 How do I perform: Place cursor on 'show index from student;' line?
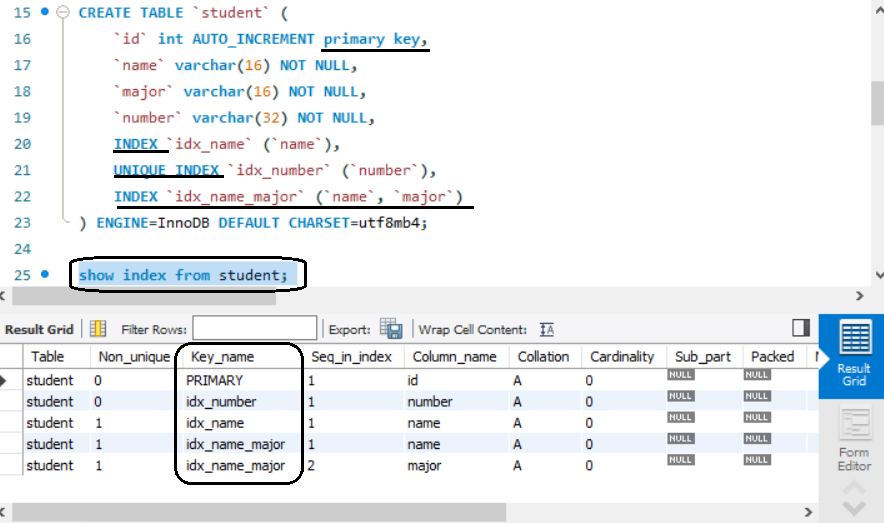click(183, 275)
